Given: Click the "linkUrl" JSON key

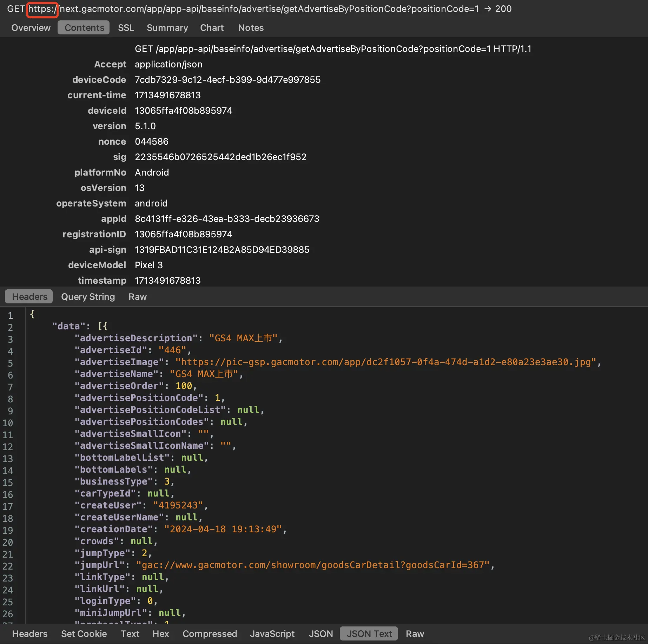Looking at the screenshot, I should pyautogui.click(x=99, y=589).
